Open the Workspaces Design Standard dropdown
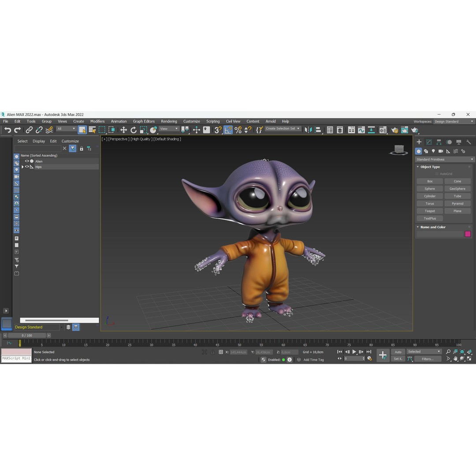The width and height of the screenshot is (476, 476). point(454,122)
